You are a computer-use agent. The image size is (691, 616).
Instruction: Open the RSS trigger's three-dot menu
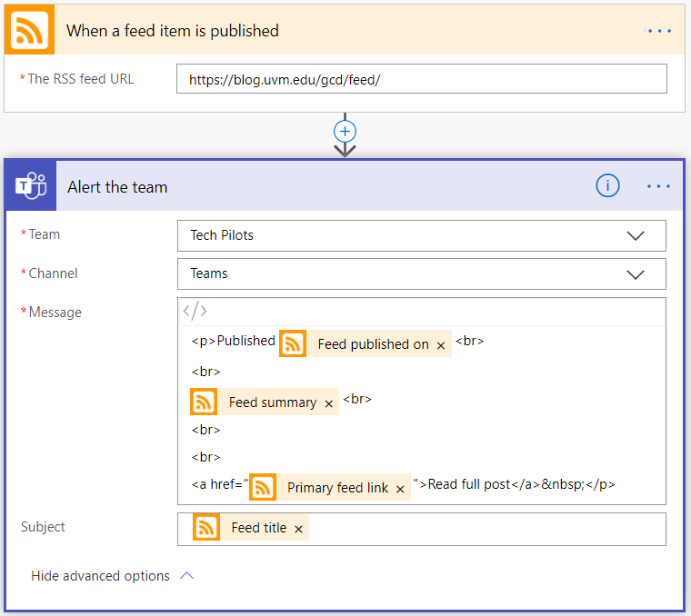click(x=659, y=31)
